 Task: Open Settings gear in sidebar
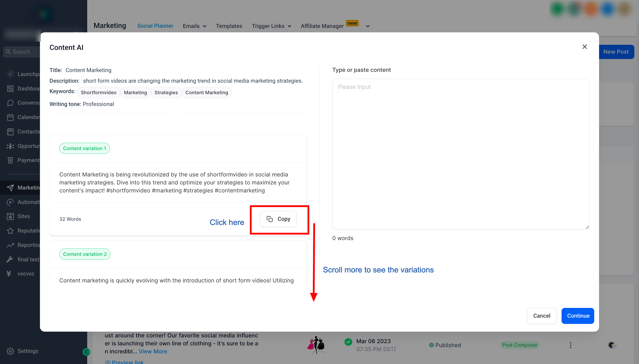[10, 351]
